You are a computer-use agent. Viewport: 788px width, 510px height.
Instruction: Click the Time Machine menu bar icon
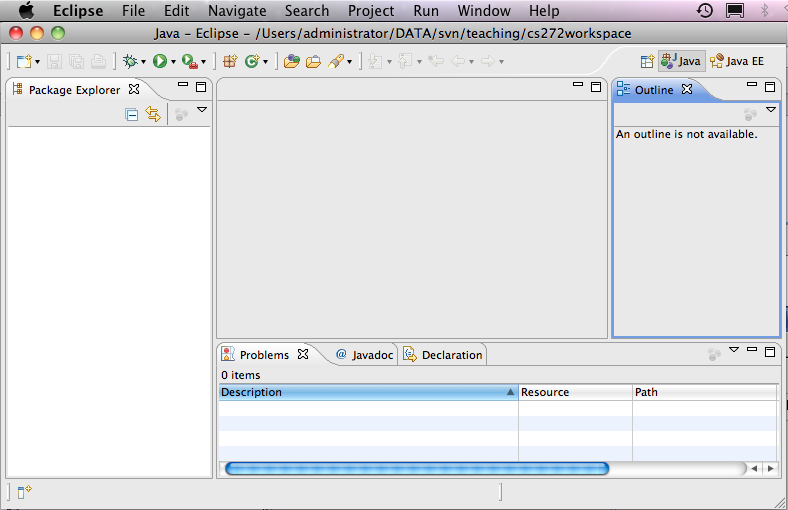point(705,10)
